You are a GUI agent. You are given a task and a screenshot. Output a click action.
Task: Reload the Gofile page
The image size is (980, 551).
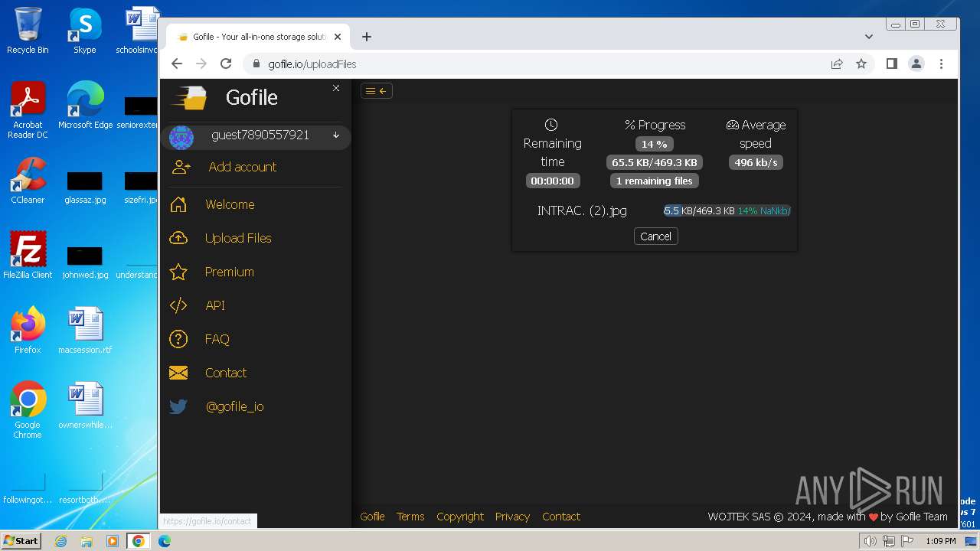click(x=226, y=64)
